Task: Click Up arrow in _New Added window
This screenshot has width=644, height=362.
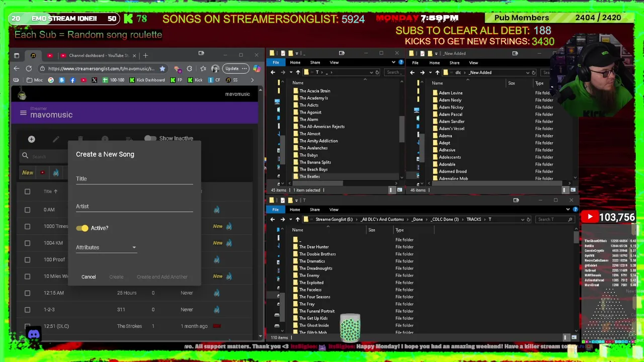Action: [437, 72]
